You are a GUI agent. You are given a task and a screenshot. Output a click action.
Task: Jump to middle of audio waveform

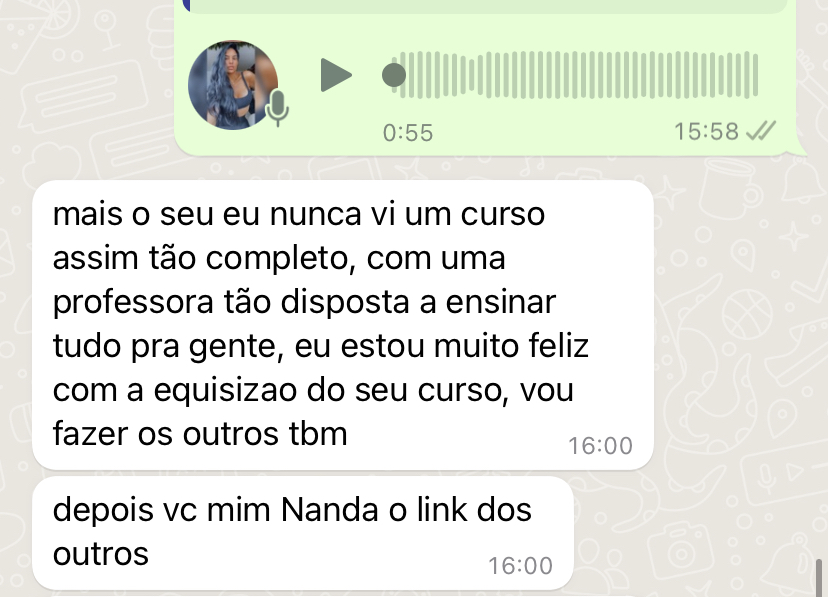click(576, 75)
